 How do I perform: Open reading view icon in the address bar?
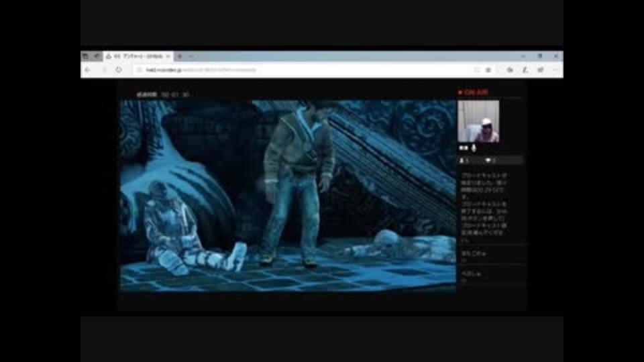(477, 70)
